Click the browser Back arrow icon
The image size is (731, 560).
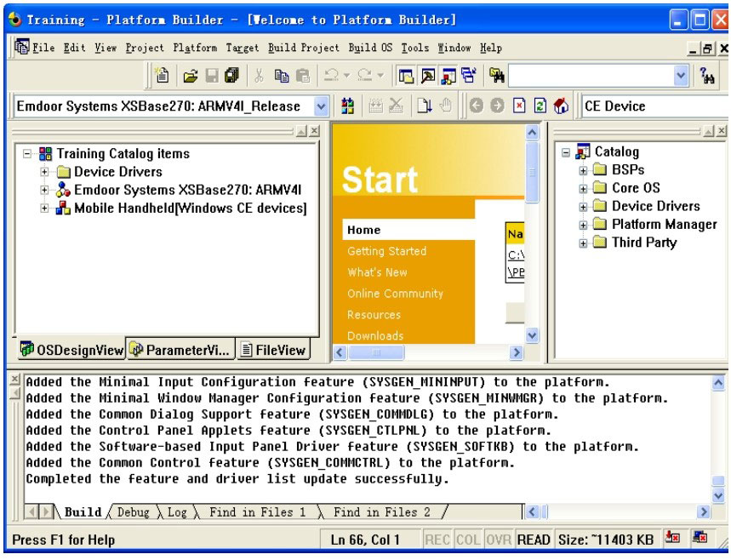click(476, 106)
